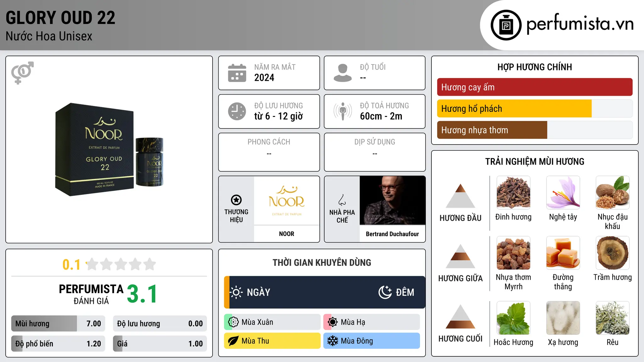Select the Nhục đậu khấu note image

tap(613, 193)
